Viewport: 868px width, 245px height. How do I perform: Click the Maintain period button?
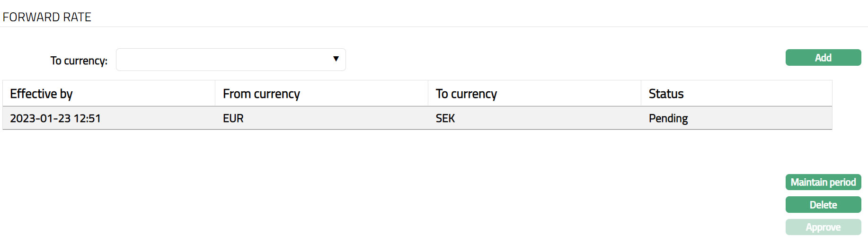coord(823,182)
